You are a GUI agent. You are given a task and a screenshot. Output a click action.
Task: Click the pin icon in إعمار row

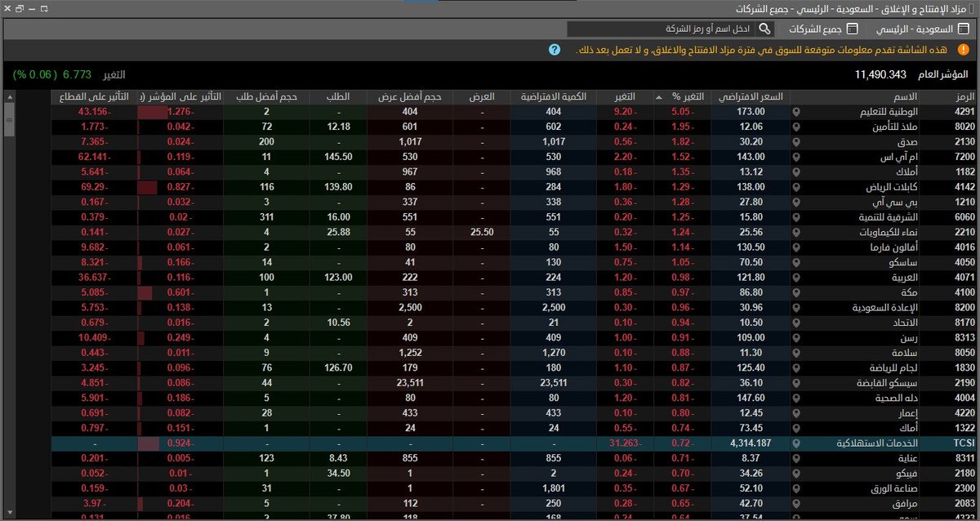[795, 413]
